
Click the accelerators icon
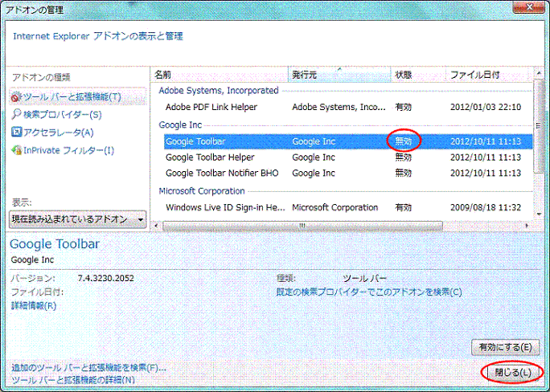coord(16,132)
